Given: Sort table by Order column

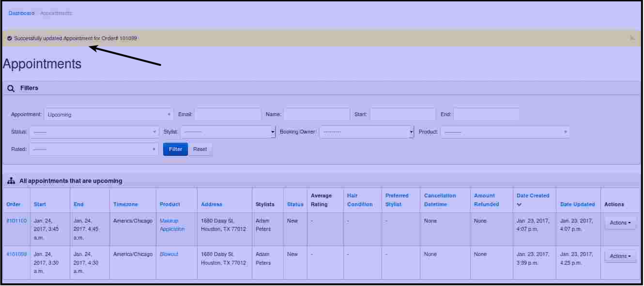Looking at the screenshot, I should pos(14,204).
